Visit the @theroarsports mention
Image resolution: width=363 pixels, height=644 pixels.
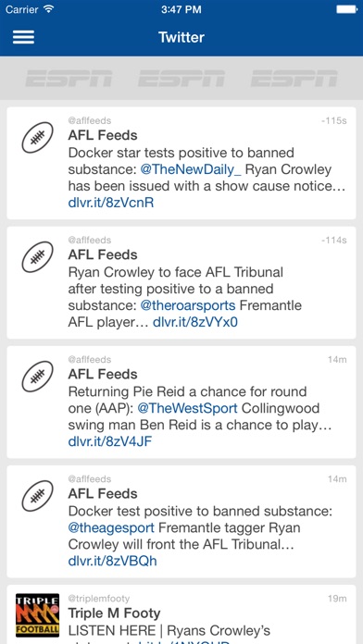(188, 305)
